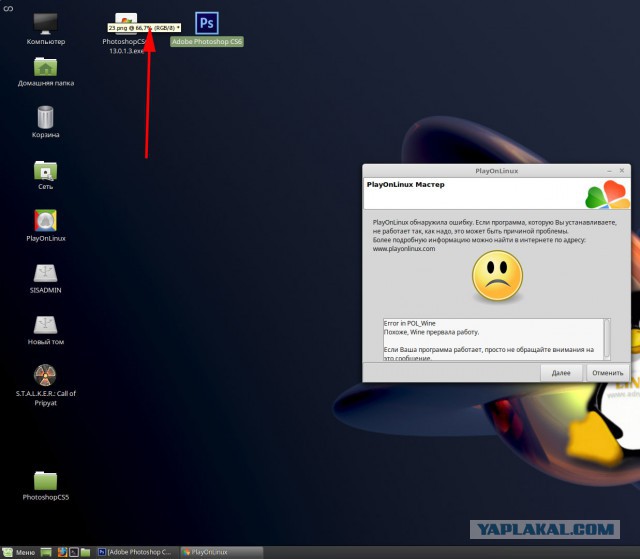Click the sad face image in the dialog
640x559 pixels.
coord(497,276)
